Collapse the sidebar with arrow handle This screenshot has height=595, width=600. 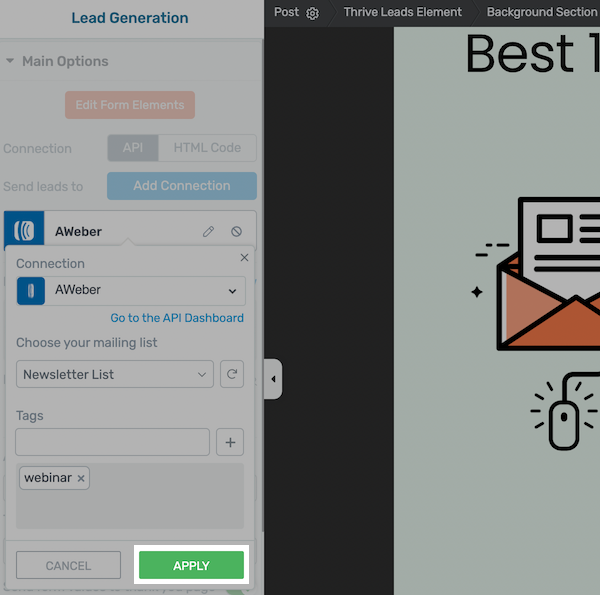(x=273, y=379)
